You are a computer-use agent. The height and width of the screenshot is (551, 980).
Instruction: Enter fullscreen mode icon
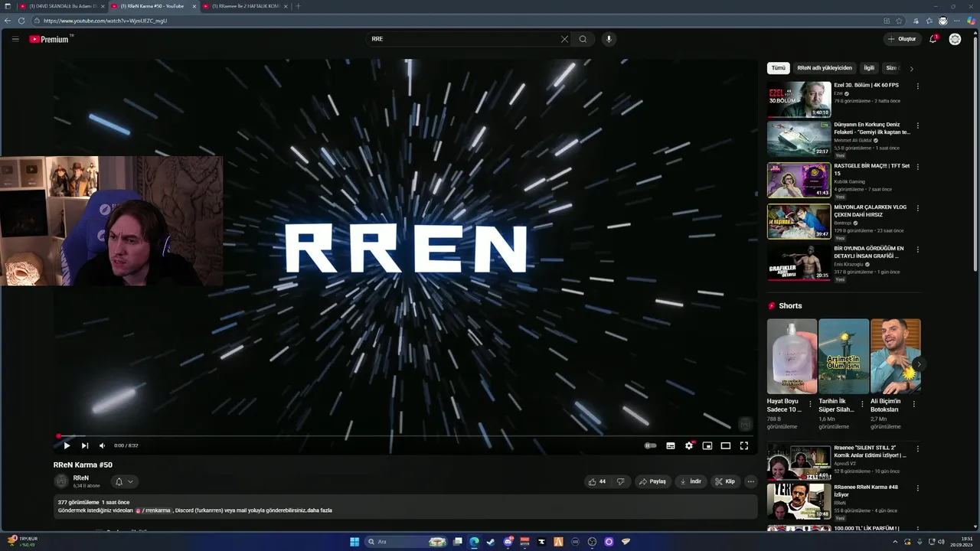pyautogui.click(x=744, y=445)
